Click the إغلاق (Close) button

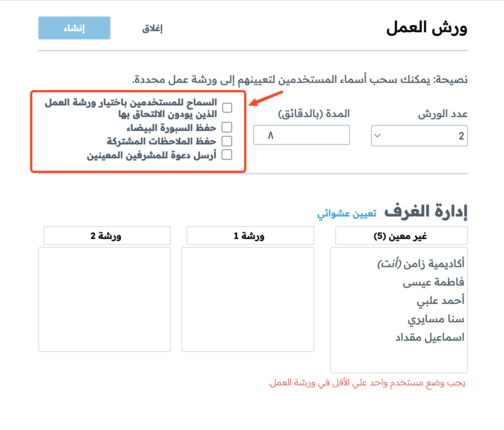click(152, 29)
